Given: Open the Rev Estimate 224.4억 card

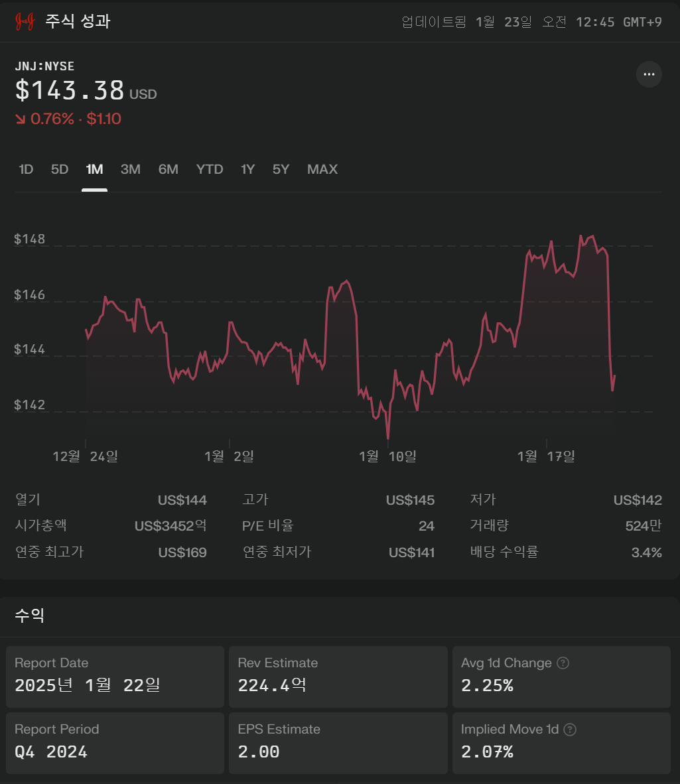Looking at the screenshot, I should (x=338, y=677).
